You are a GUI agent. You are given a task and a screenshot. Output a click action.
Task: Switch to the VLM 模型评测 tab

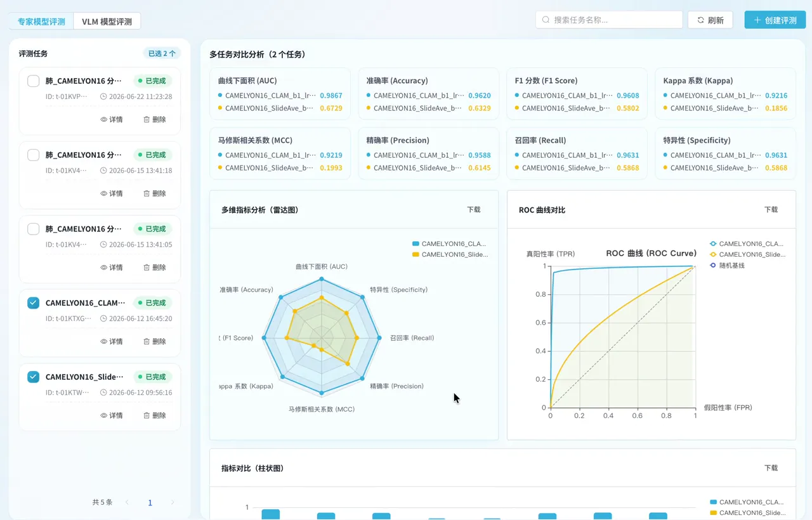click(107, 22)
